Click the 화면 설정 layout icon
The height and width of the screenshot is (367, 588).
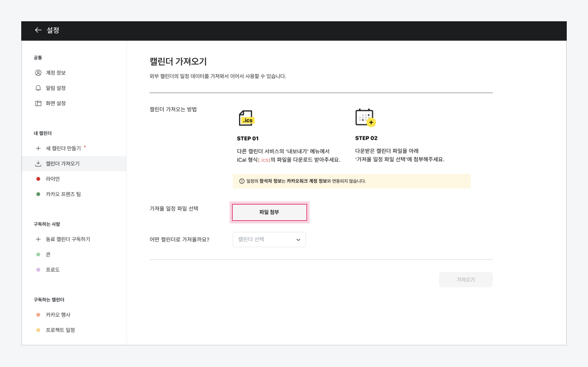[38, 104]
